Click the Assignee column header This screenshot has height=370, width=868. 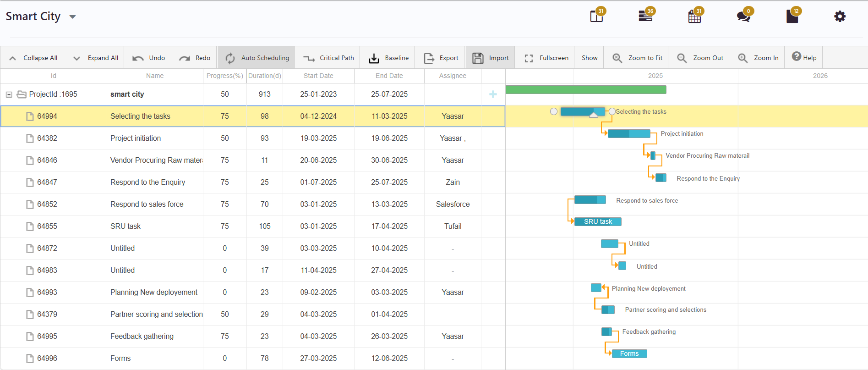453,76
